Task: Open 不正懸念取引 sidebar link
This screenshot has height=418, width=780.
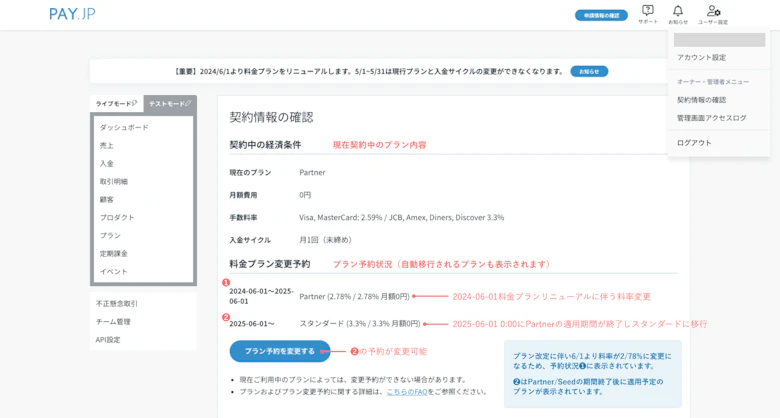Action: click(117, 303)
